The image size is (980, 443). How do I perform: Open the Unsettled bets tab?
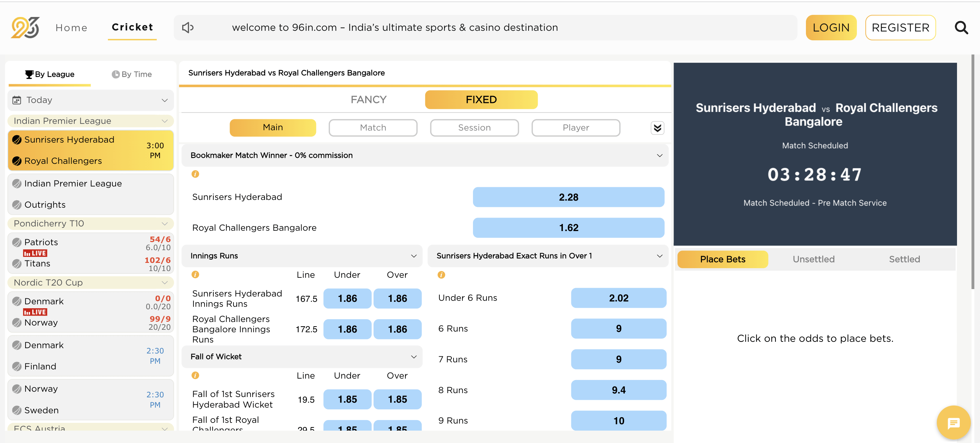pyautogui.click(x=813, y=259)
